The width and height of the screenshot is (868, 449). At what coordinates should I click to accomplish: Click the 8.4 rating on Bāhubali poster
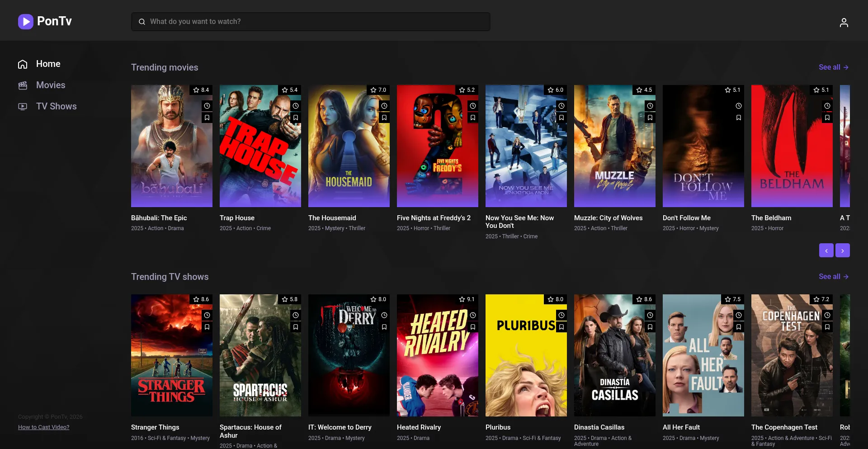tap(201, 90)
